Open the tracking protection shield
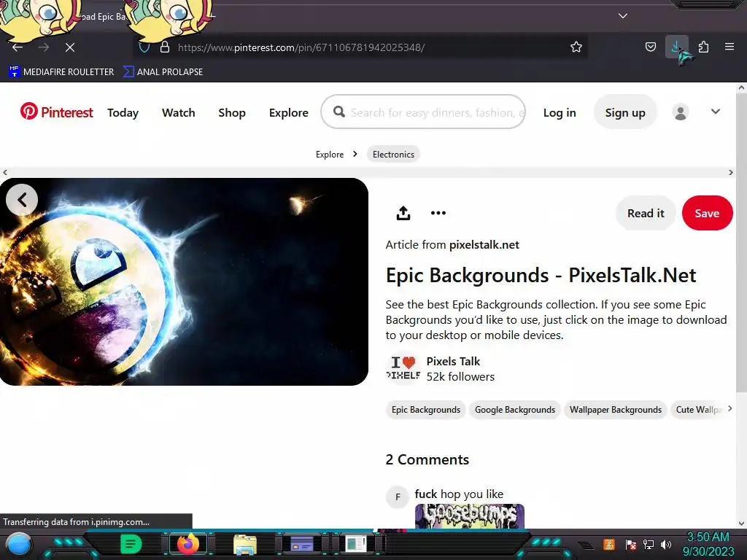 [144, 47]
